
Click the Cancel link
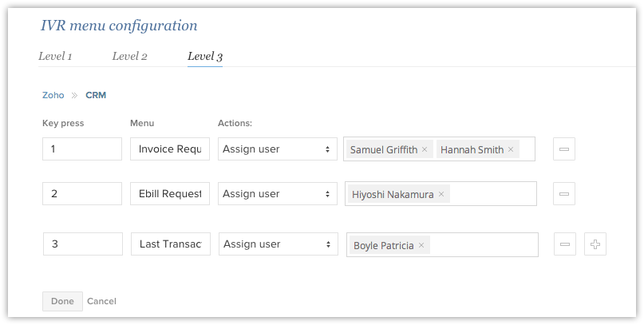pyautogui.click(x=101, y=301)
